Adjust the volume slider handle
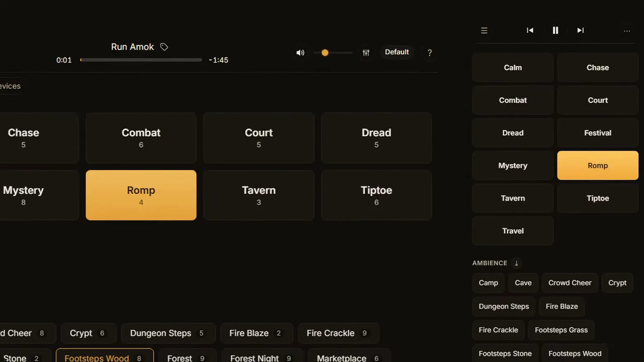The height and width of the screenshot is (362, 644). click(x=325, y=53)
